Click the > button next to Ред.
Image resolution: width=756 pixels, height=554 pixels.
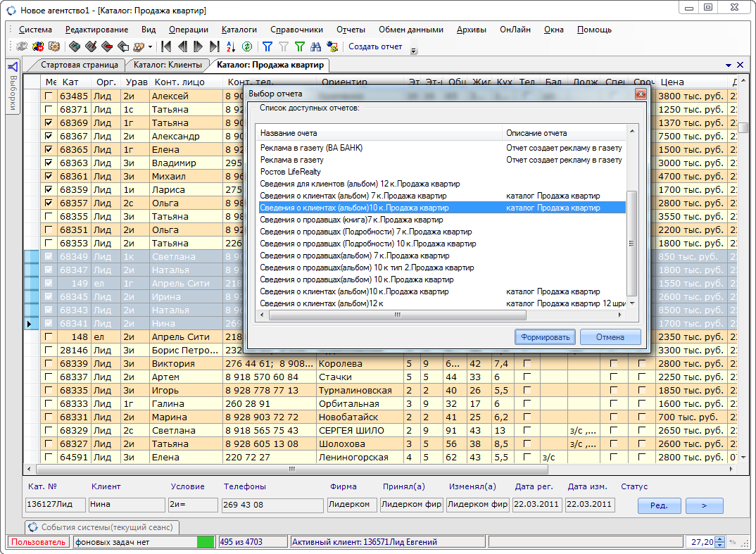click(704, 505)
